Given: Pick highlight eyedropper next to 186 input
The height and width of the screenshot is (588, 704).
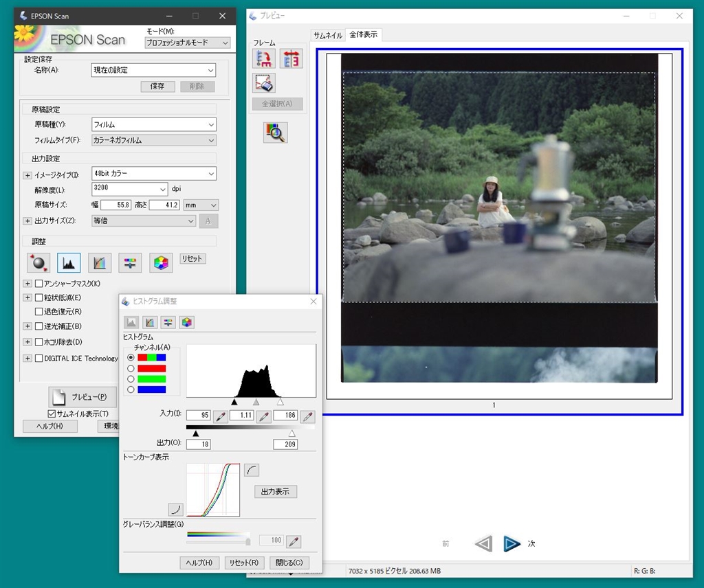Looking at the screenshot, I should pos(307,416).
